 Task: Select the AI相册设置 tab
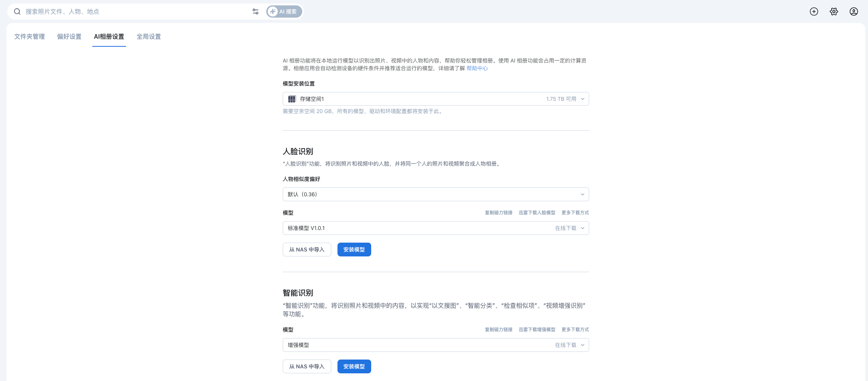click(109, 36)
